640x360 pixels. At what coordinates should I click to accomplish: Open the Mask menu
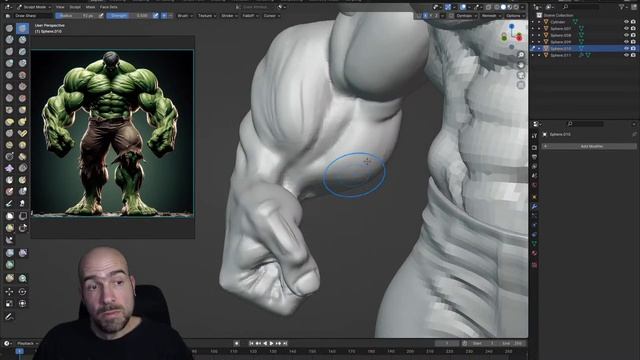pos(90,7)
